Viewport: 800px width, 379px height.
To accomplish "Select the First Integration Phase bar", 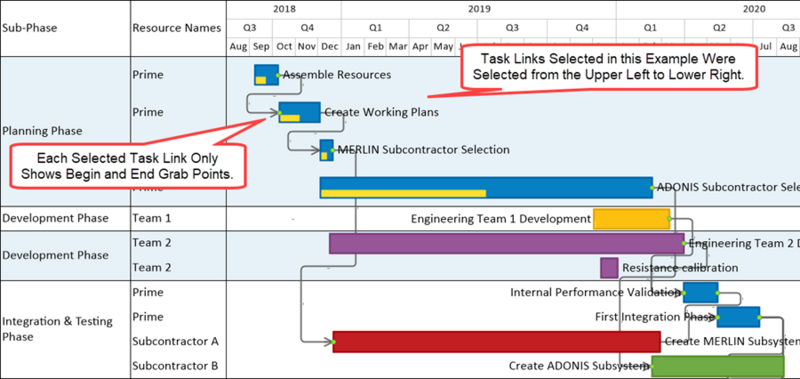I will click(738, 317).
